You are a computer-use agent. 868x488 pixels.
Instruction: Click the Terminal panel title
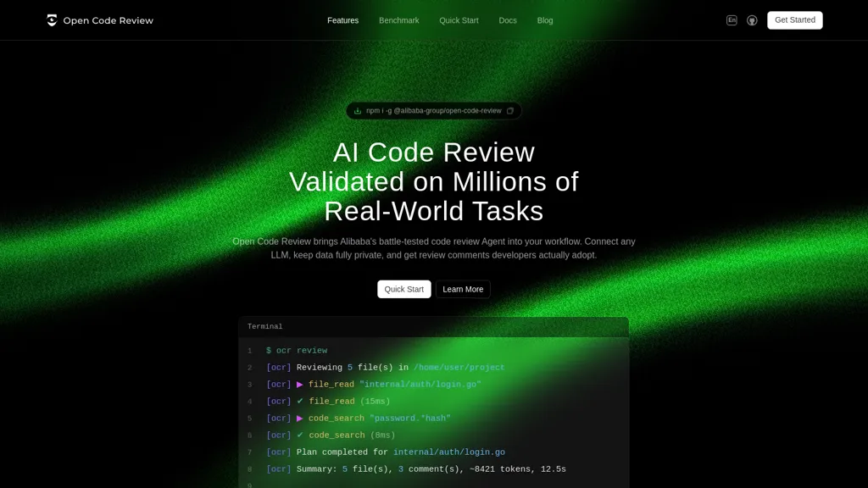pos(264,326)
